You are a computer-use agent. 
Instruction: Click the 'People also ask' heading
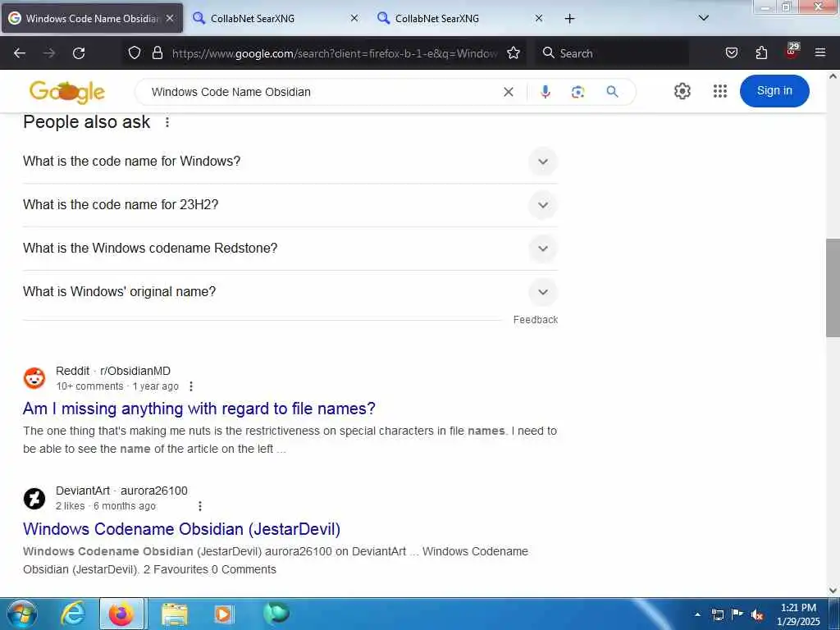86,122
